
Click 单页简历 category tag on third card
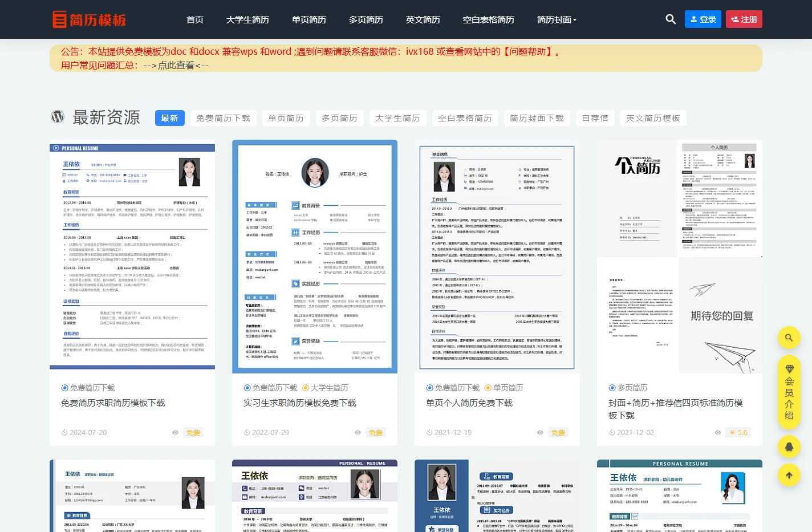point(504,388)
